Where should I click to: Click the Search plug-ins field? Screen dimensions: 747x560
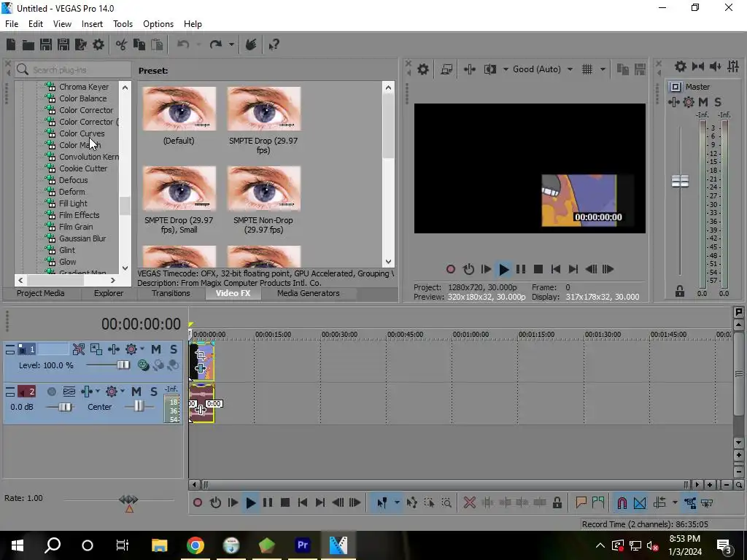tap(73, 70)
